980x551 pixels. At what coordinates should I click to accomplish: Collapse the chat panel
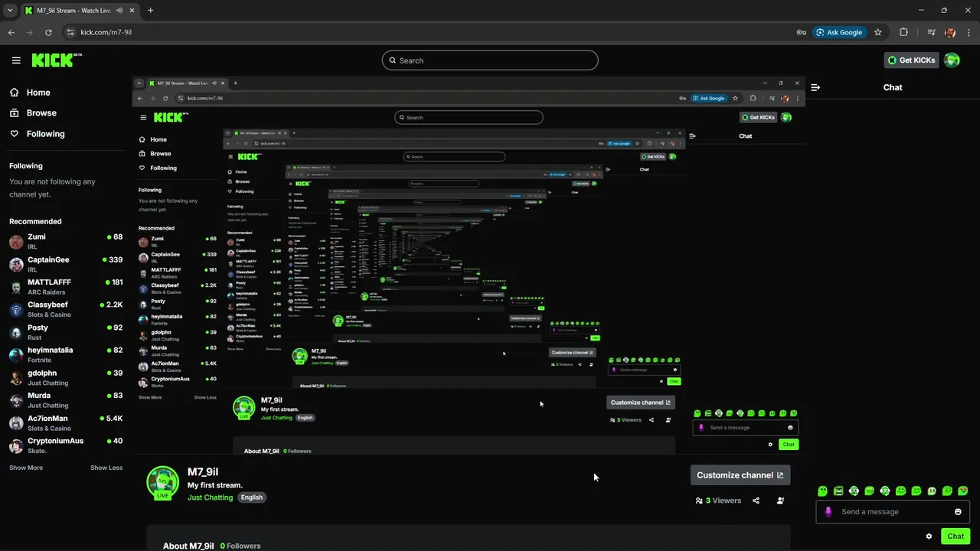tap(815, 87)
